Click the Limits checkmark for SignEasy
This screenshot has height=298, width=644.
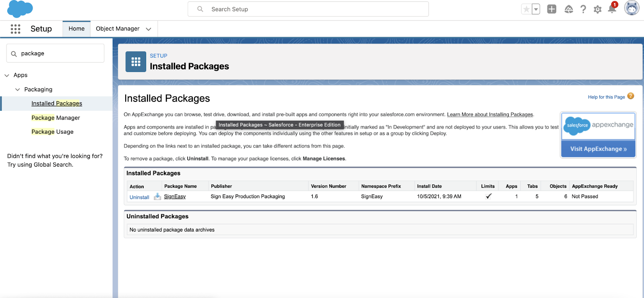click(x=489, y=196)
